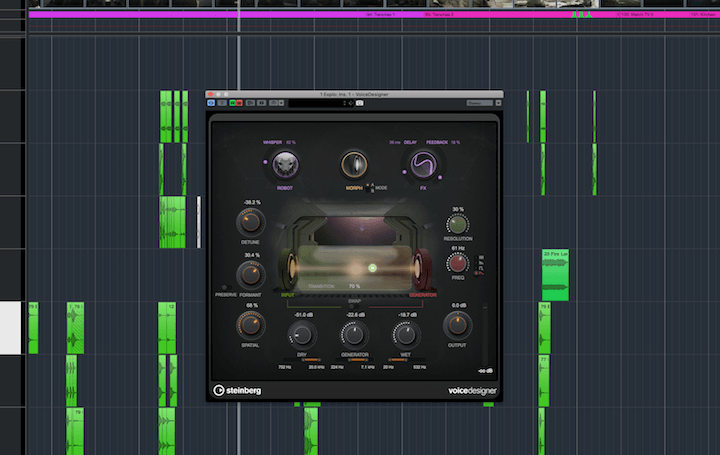Screen dimensions: 720x455
Task: Click the Dry filter range slider
Action: coord(302,360)
